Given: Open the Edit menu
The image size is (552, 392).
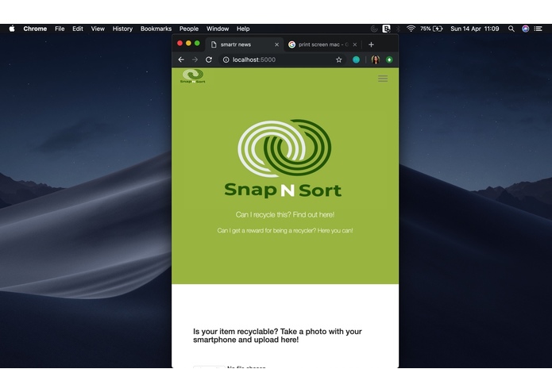Looking at the screenshot, I should point(78,29).
